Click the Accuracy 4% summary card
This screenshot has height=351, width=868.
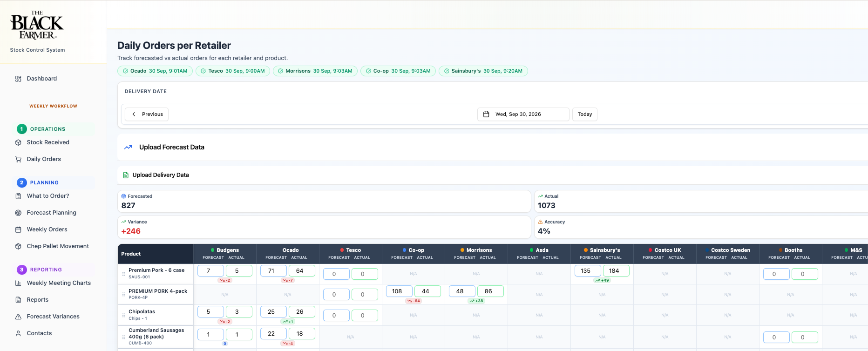click(x=701, y=227)
